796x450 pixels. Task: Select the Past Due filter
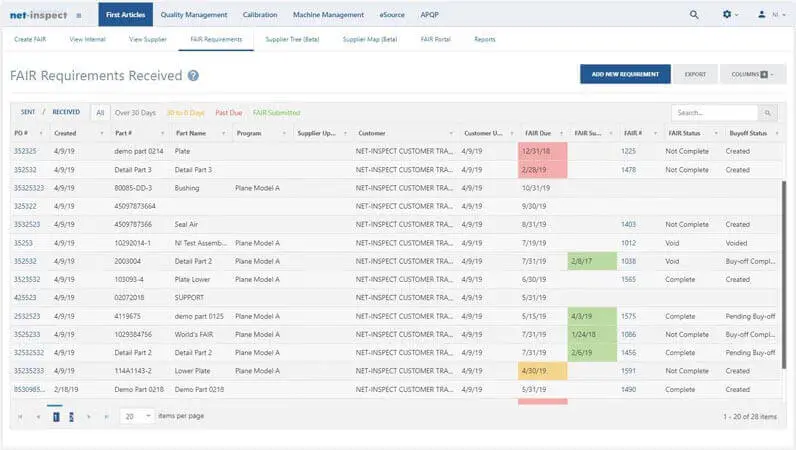(229, 113)
